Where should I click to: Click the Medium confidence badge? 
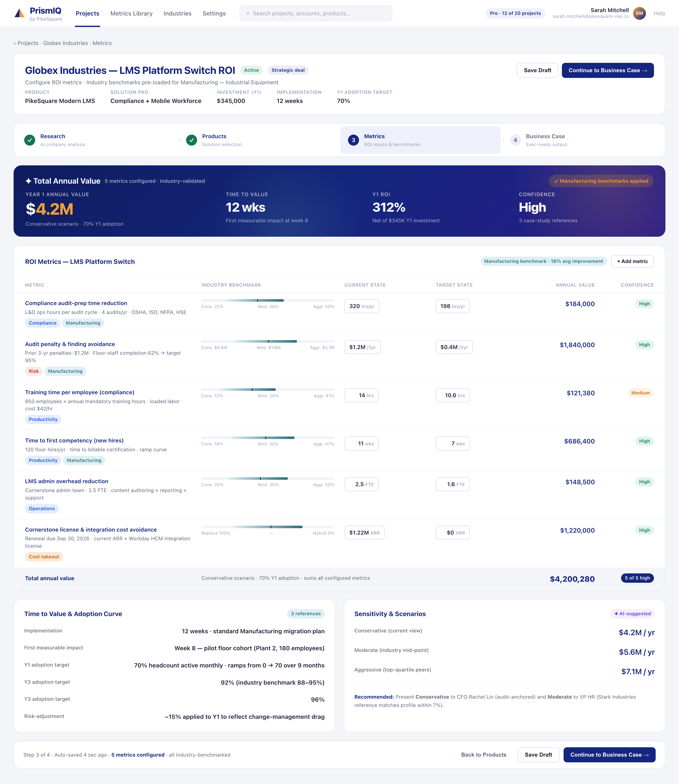[x=640, y=393]
